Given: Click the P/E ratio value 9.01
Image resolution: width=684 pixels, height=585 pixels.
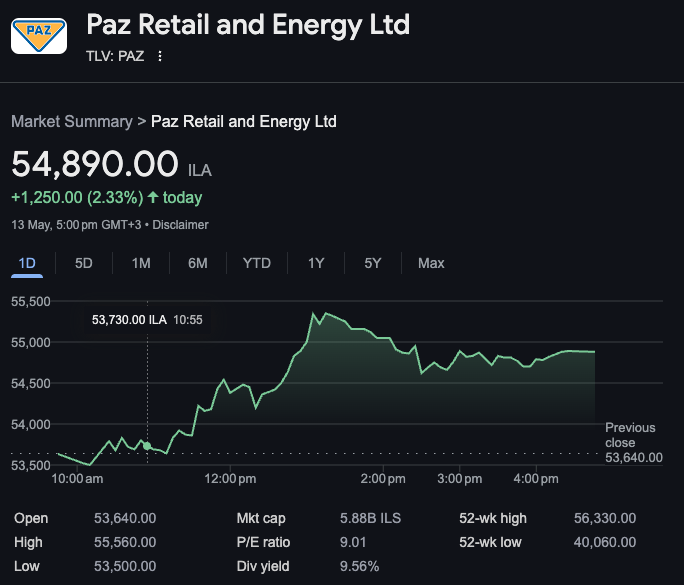Looking at the screenshot, I should pyautogui.click(x=353, y=542).
